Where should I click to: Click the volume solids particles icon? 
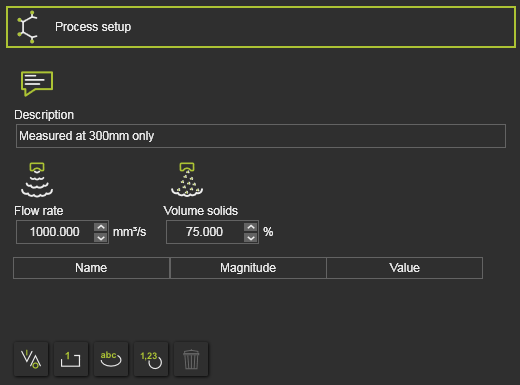pyautogui.click(x=187, y=180)
